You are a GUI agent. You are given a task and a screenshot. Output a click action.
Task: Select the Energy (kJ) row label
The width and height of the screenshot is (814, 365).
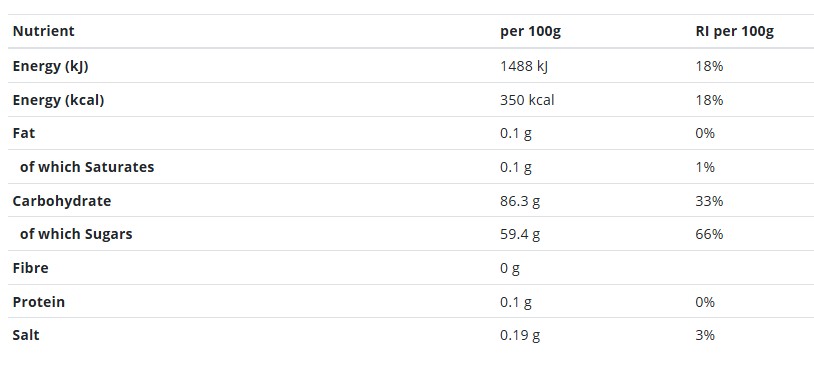[x=50, y=66]
